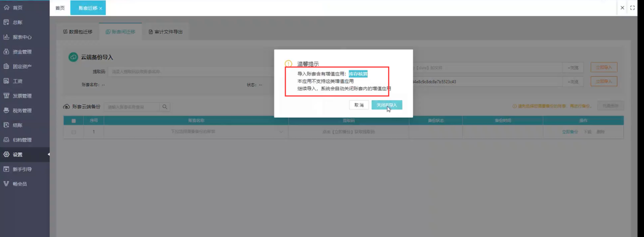Click the 温馨提示 dialog title
The image size is (644, 237).
tap(308, 64)
